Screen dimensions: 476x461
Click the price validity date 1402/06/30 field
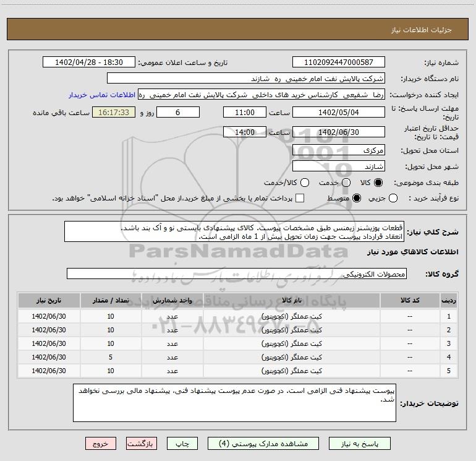coord(339,132)
